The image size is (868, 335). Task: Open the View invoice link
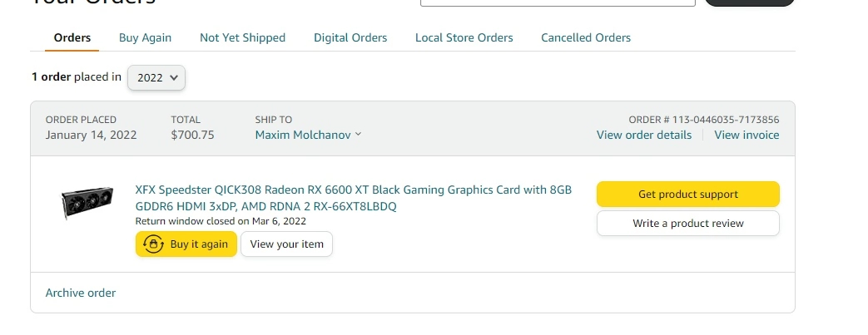click(x=746, y=135)
